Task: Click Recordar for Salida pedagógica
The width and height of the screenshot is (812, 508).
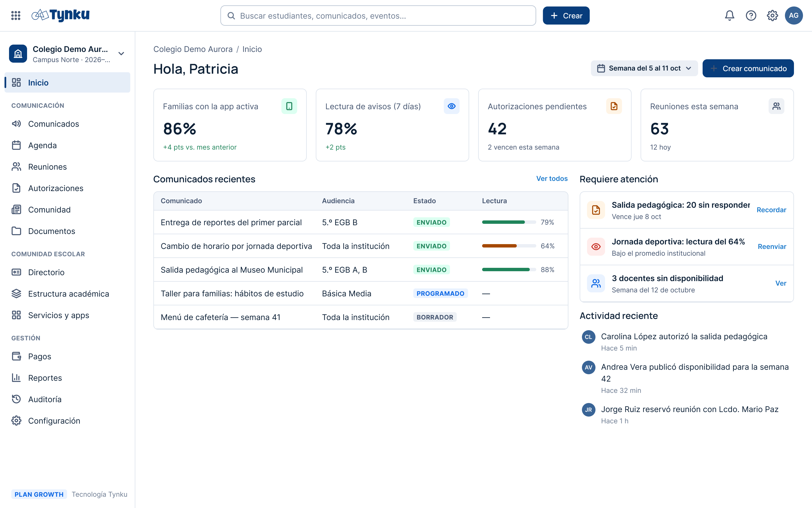Action: [771, 210]
